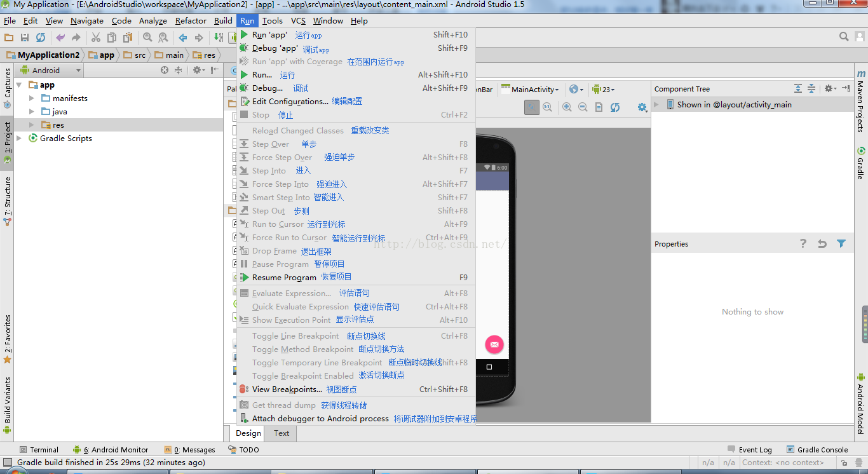The height and width of the screenshot is (474, 868).
Task: Expand the res folder
Action: pyautogui.click(x=32, y=125)
